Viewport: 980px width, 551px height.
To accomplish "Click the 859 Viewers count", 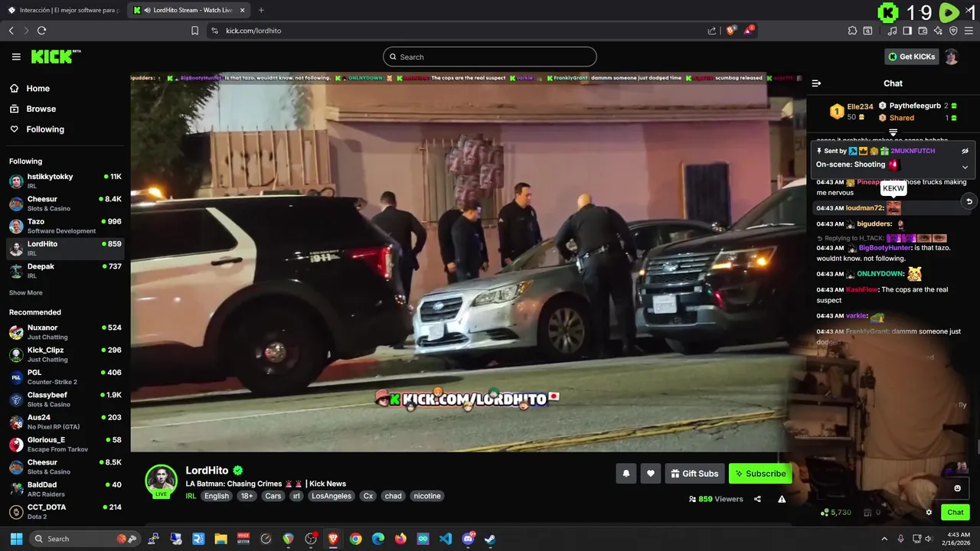I will click(716, 499).
